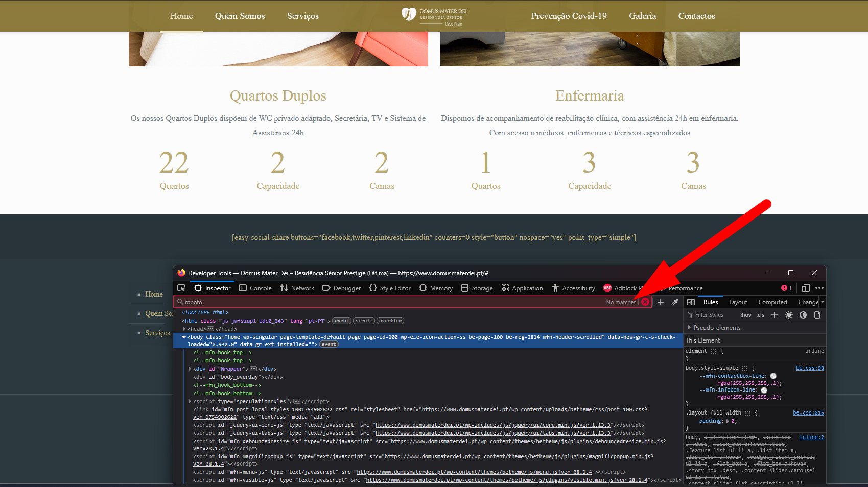Open Prevenção Covid-19 page from header
The height and width of the screenshot is (487, 868).
pos(569,16)
